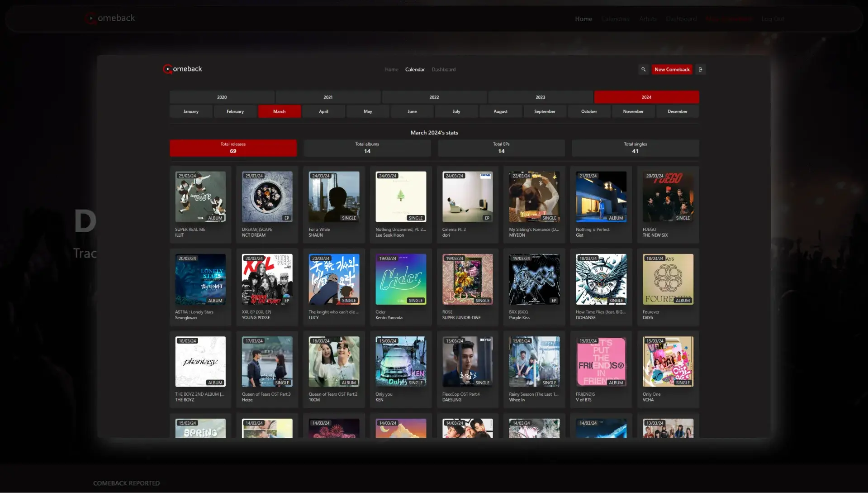Switch to the December month
Viewport: 868px width, 493px height.
coord(678,111)
